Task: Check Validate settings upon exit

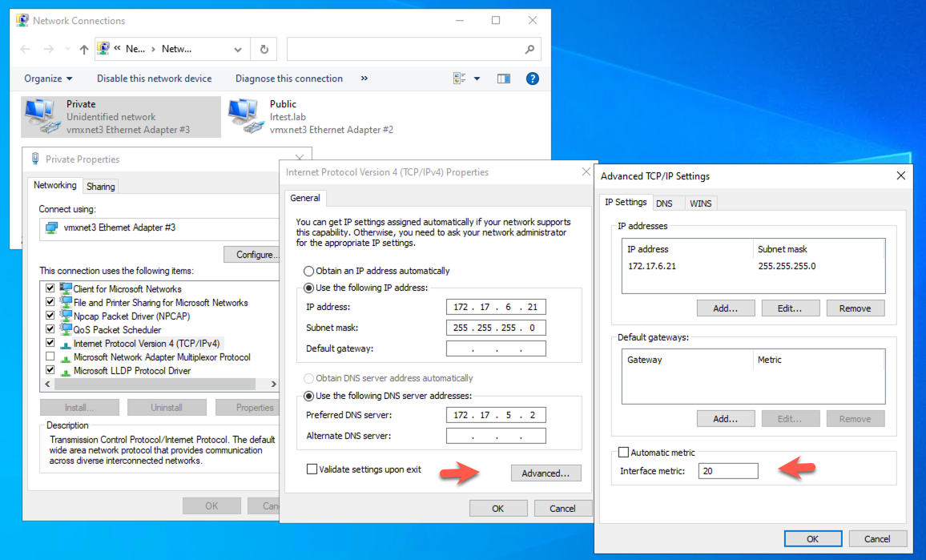Action: point(312,469)
